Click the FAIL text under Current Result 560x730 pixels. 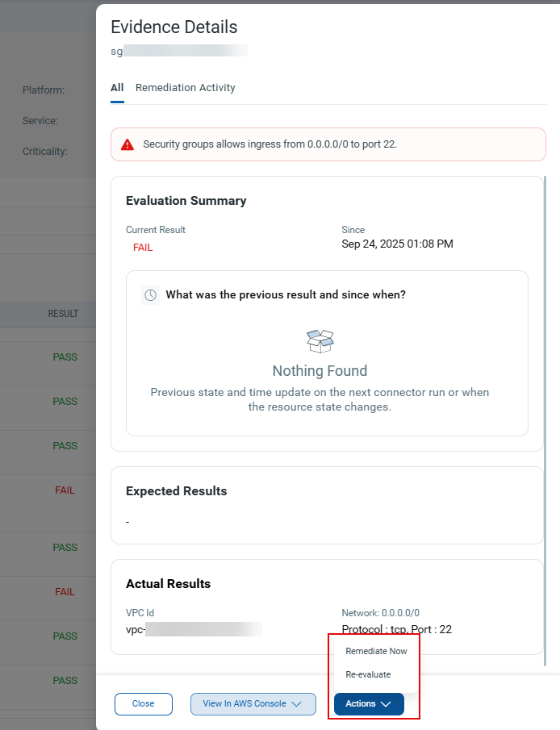point(143,248)
